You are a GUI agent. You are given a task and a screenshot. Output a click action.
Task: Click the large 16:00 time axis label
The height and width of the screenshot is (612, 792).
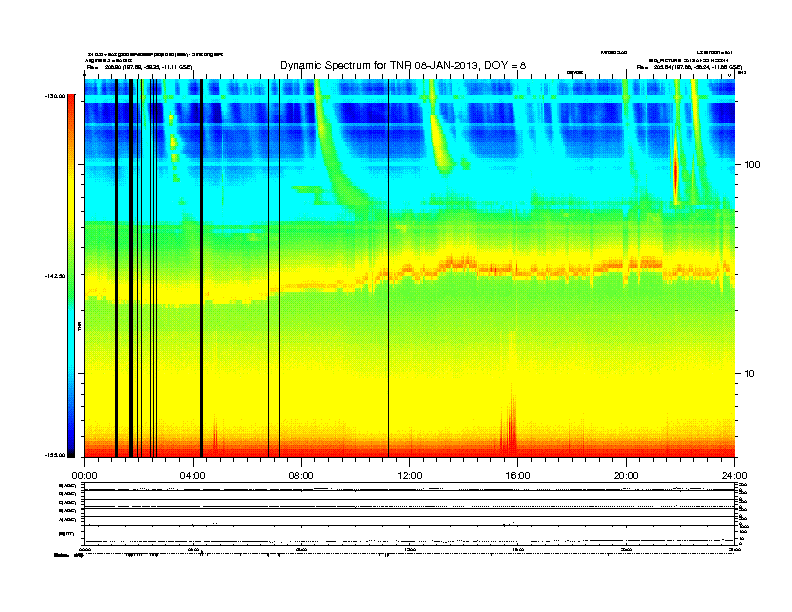pyautogui.click(x=518, y=475)
